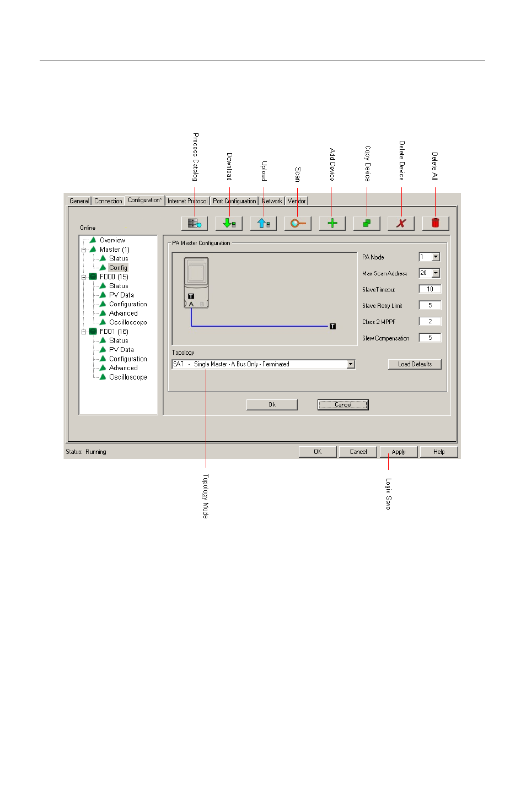526x812 pixels.
Task: Switch to the General tab
Action: pyautogui.click(x=79, y=201)
